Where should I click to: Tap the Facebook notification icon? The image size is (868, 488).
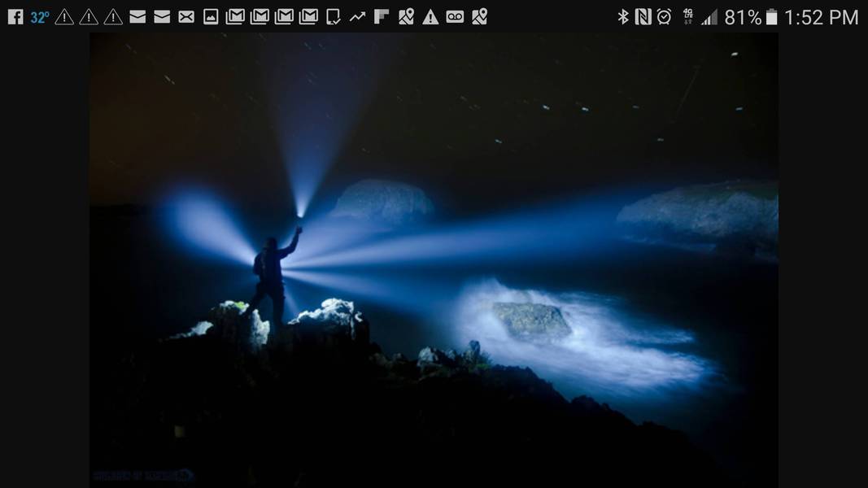click(x=15, y=16)
